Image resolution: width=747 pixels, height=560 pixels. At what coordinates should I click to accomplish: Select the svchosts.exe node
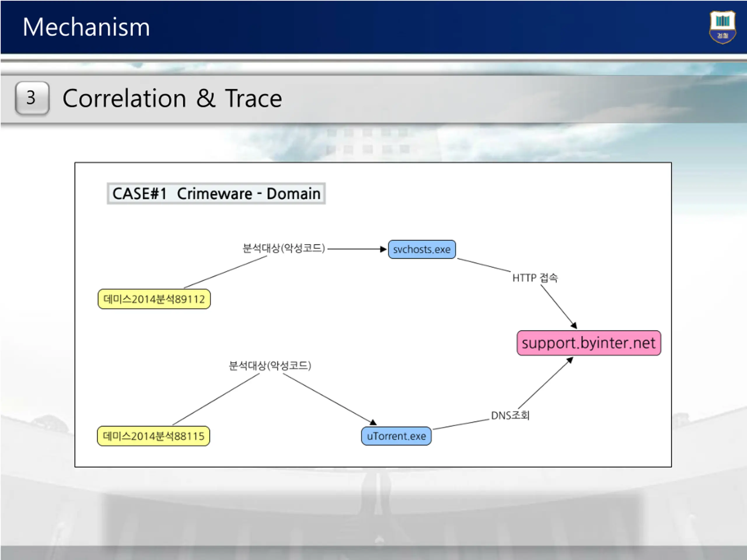tap(422, 249)
